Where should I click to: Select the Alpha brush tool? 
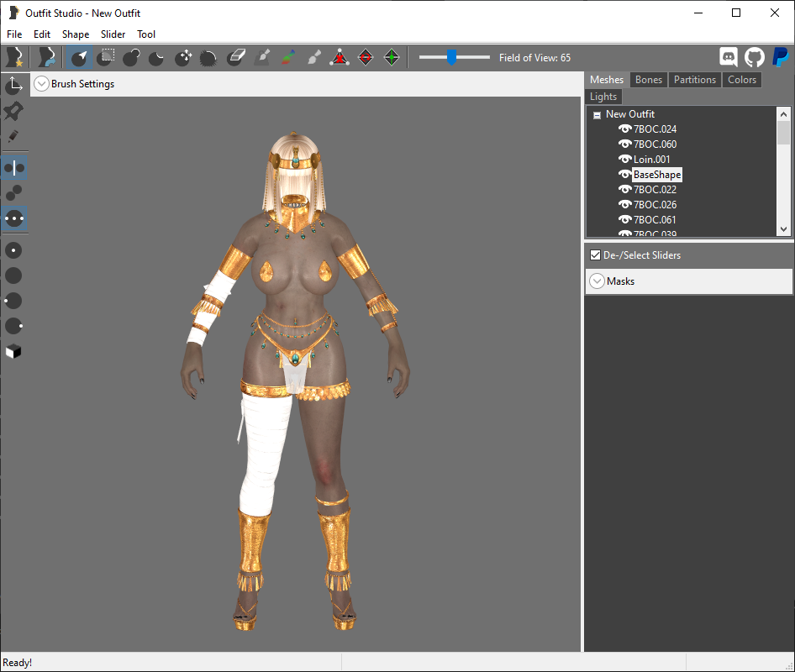[313, 57]
